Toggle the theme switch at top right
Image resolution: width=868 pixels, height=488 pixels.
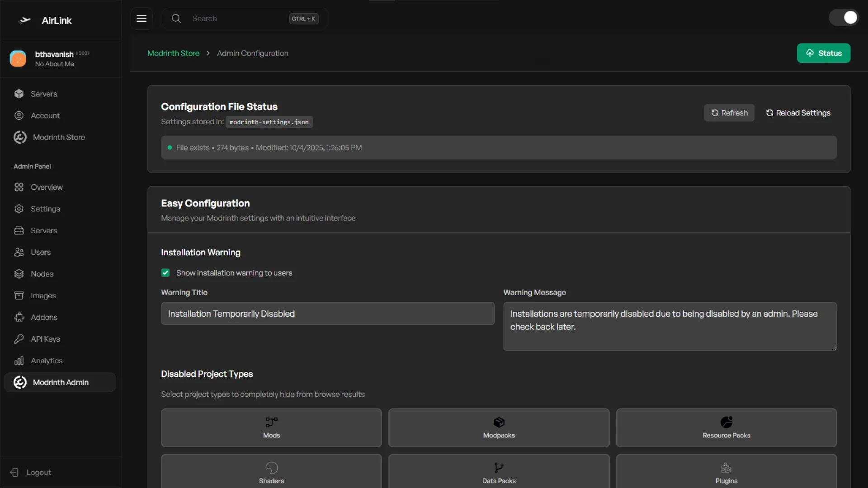point(844,18)
